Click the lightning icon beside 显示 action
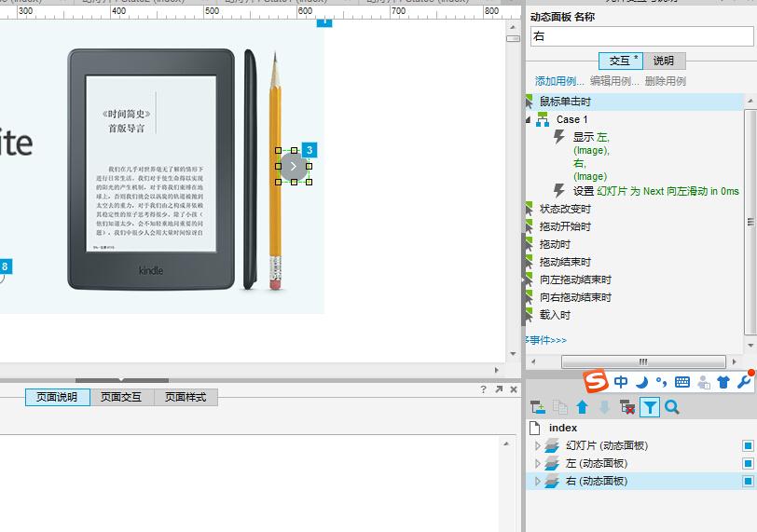This screenshot has width=757, height=532. click(x=559, y=137)
